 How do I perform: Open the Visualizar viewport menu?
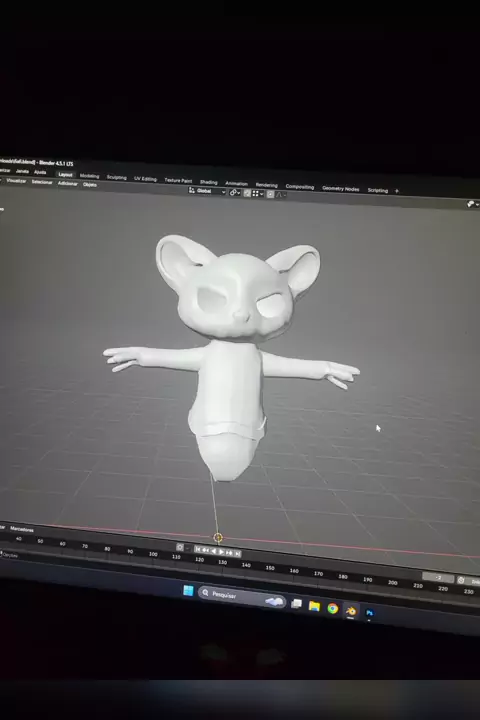click(x=17, y=181)
